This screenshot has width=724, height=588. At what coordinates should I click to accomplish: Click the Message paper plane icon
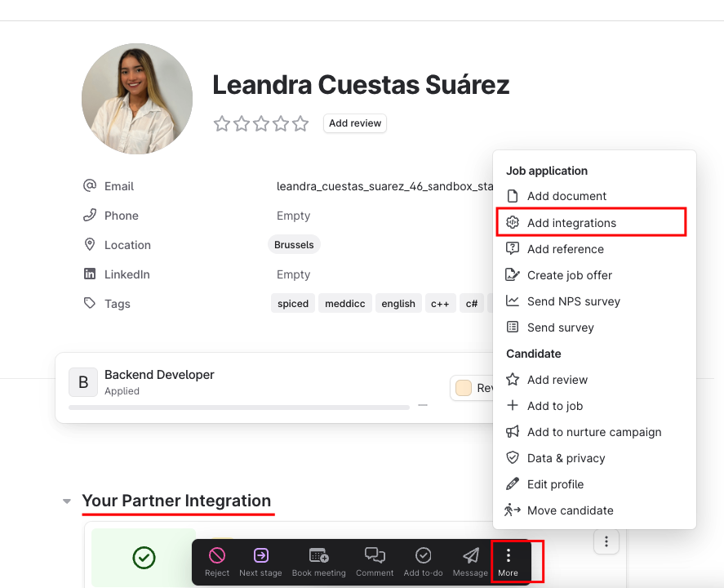click(470, 555)
